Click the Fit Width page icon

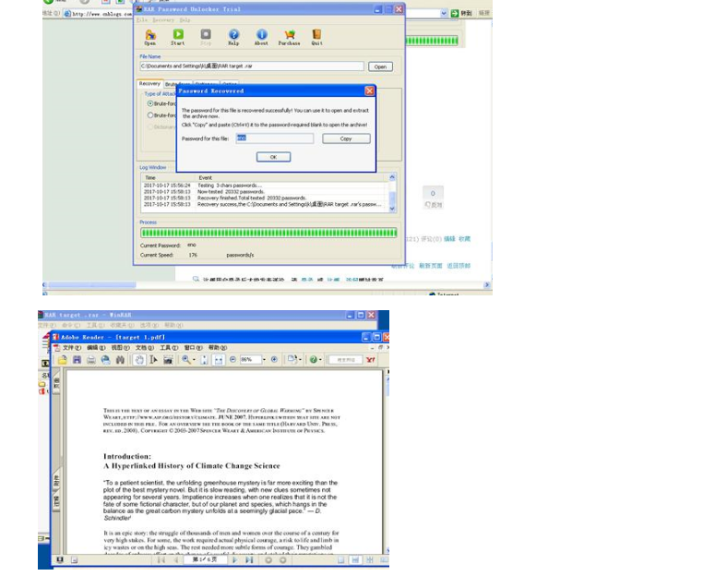click(x=219, y=359)
